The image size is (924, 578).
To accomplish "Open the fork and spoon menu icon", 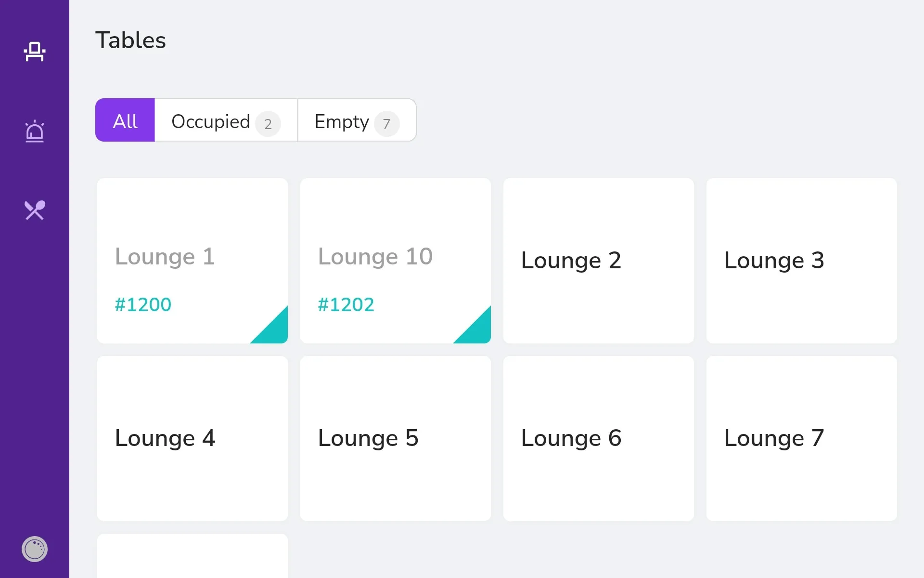I will pyautogui.click(x=35, y=210).
